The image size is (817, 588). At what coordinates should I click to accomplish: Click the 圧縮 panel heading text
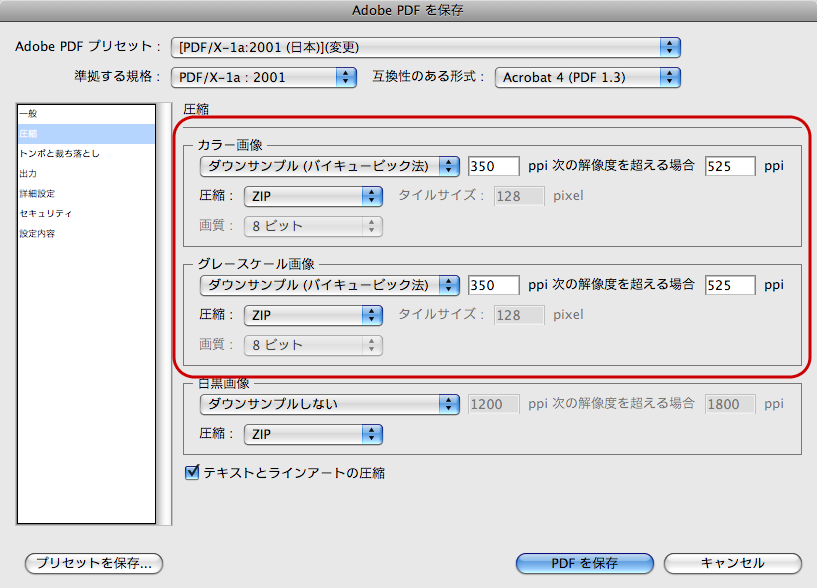tap(196, 109)
